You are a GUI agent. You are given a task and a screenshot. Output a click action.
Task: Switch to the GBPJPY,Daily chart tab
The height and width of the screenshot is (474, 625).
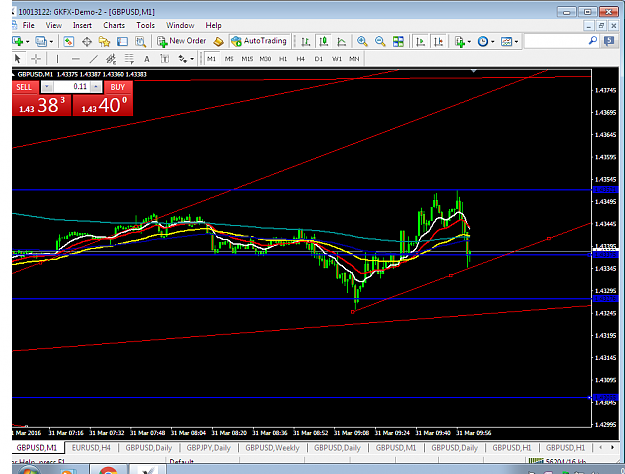pos(209,448)
